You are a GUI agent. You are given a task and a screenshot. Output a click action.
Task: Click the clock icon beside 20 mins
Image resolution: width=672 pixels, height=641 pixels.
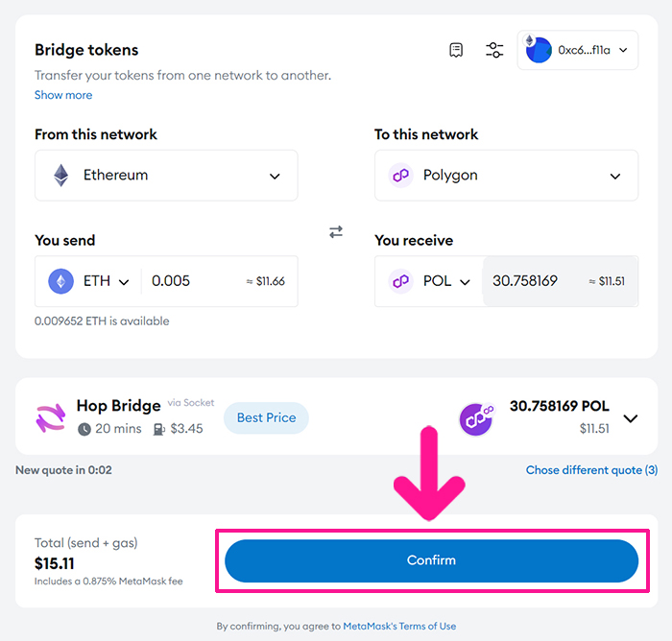(84, 429)
